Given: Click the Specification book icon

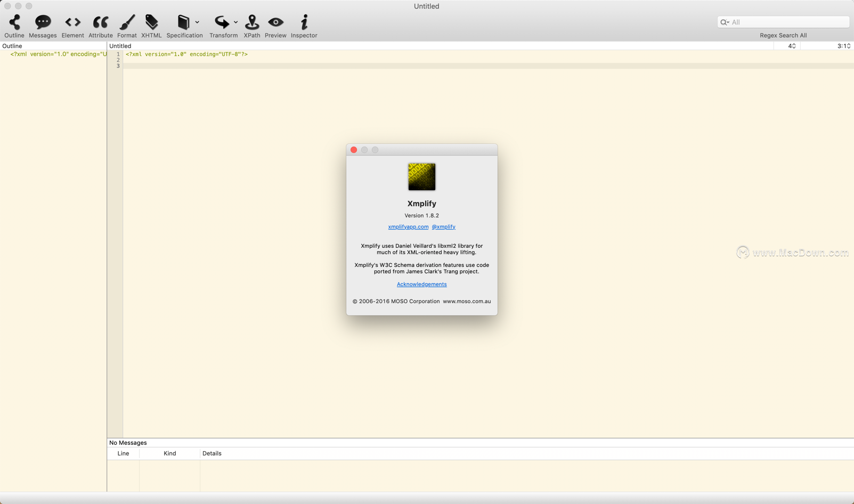Looking at the screenshot, I should 183,22.
